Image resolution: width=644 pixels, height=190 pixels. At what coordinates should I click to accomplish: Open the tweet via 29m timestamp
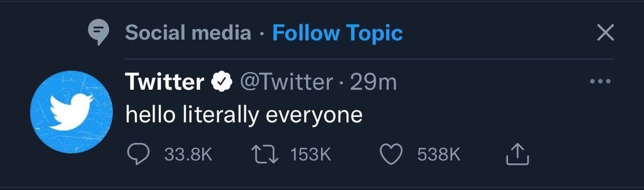coord(373,82)
